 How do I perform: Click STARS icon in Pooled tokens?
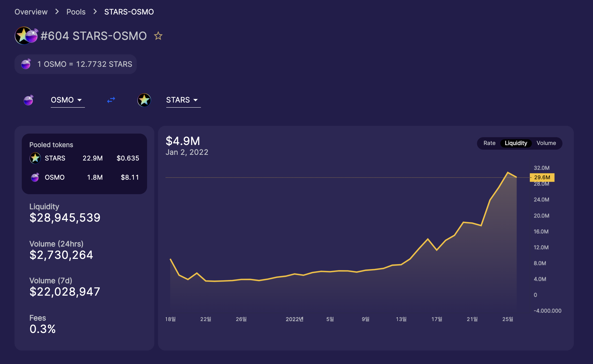[x=35, y=158]
